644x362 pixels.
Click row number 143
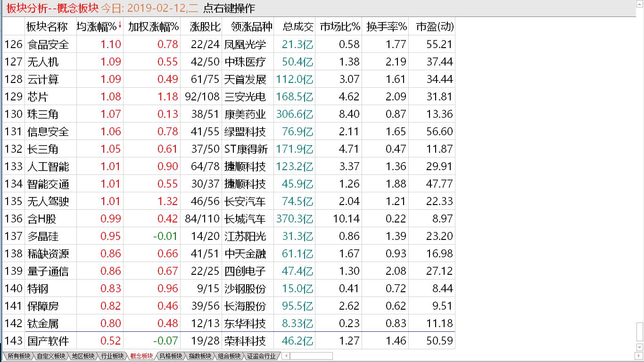(x=13, y=341)
